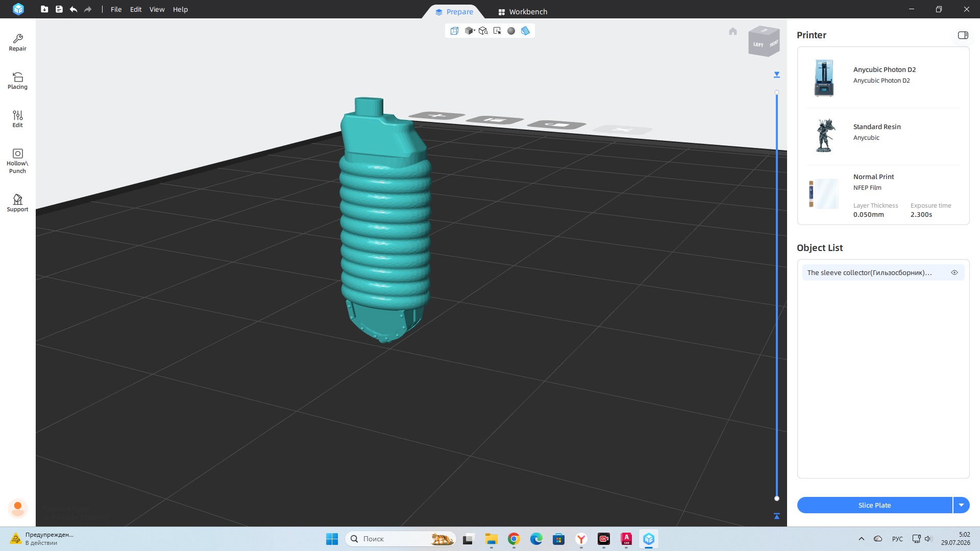This screenshot has width=980, height=551.
Task: Click the model info cursor icon
Action: click(x=497, y=31)
